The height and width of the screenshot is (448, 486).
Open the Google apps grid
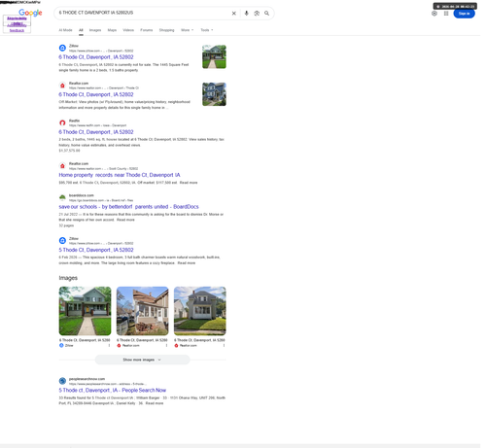pyautogui.click(x=446, y=14)
